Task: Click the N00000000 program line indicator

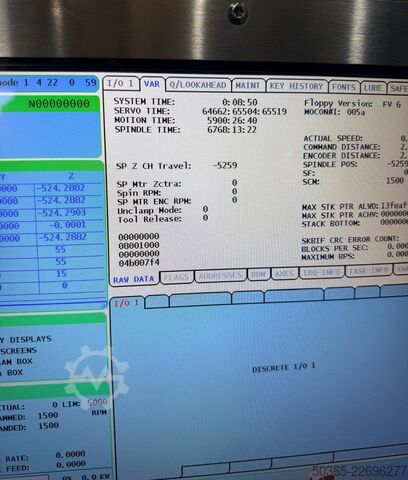Action: 59,104
